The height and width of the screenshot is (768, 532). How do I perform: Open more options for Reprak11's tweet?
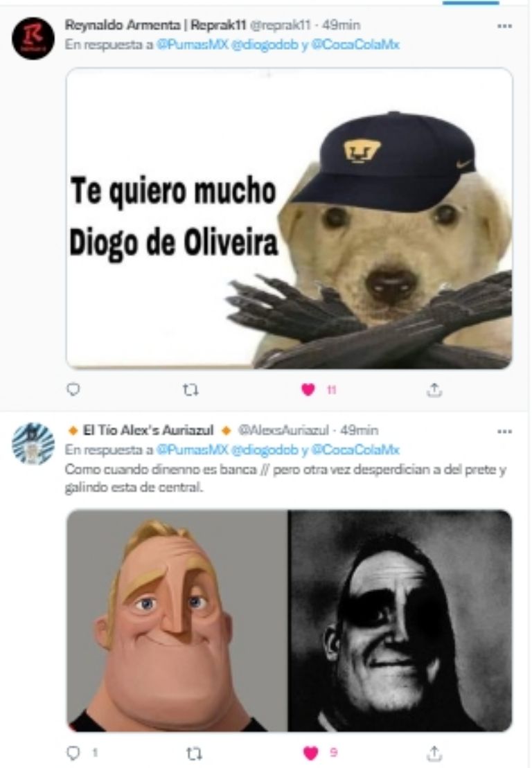(x=504, y=26)
